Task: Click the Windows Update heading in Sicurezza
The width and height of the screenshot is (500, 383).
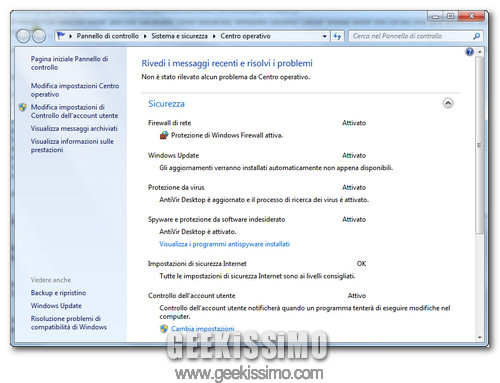Action: pos(173,155)
